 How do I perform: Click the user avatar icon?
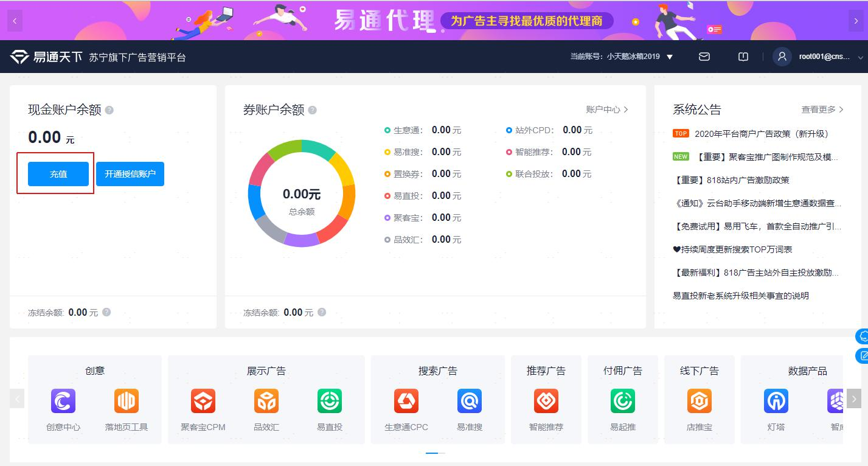click(x=782, y=57)
